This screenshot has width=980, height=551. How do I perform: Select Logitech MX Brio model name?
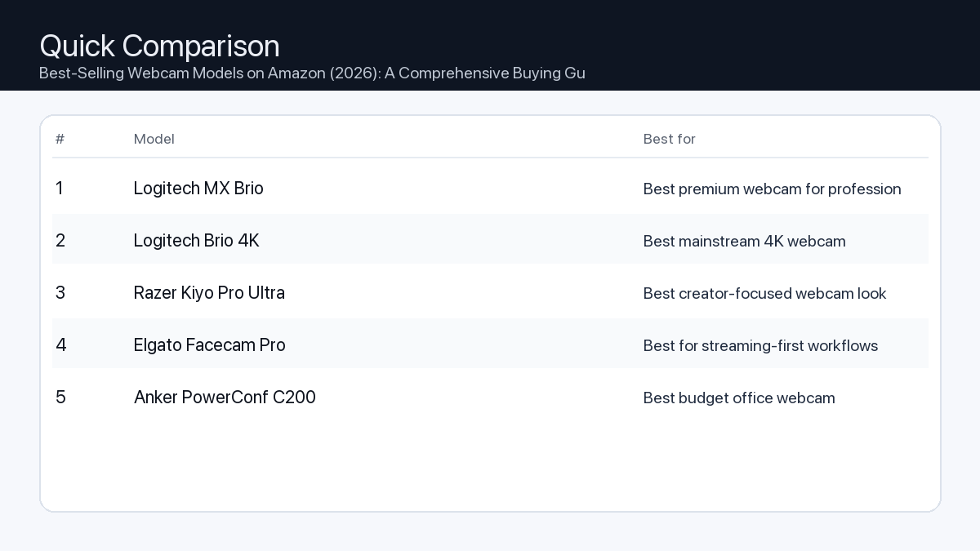point(198,189)
